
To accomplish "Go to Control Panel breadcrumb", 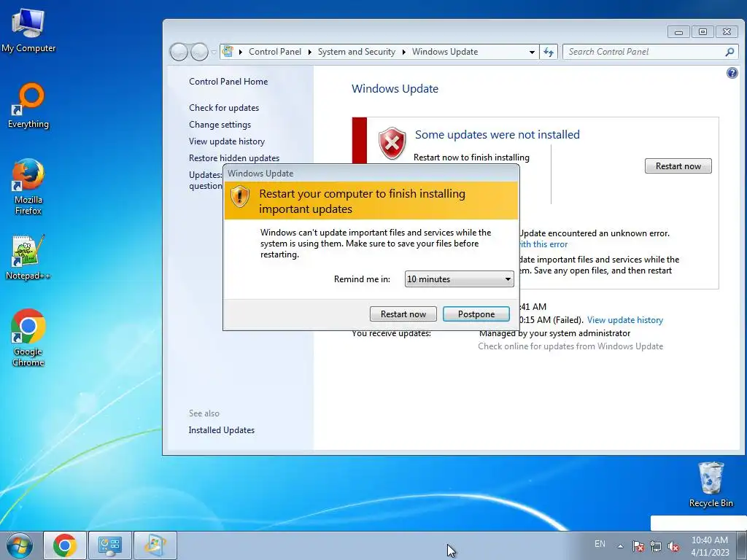I will (x=275, y=52).
